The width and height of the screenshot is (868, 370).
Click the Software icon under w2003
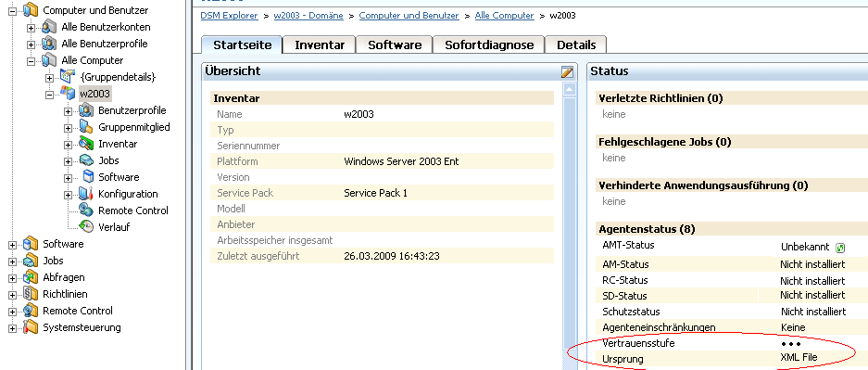tap(88, 177)
